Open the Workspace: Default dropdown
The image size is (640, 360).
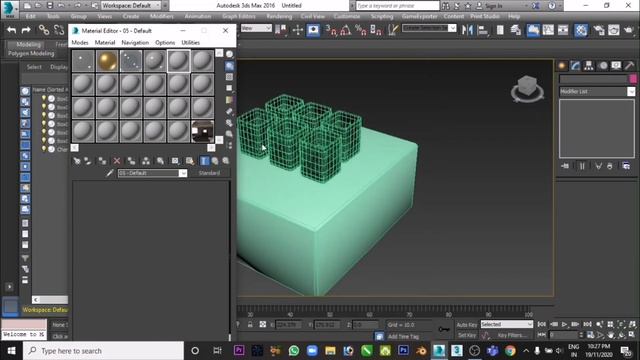point(131,6)
